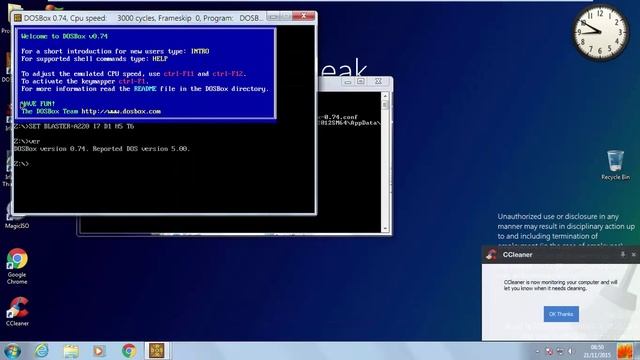The image size is (640, 360).
Task: Select the Recycle Bin desktop icon
Action: click(615, 165)
